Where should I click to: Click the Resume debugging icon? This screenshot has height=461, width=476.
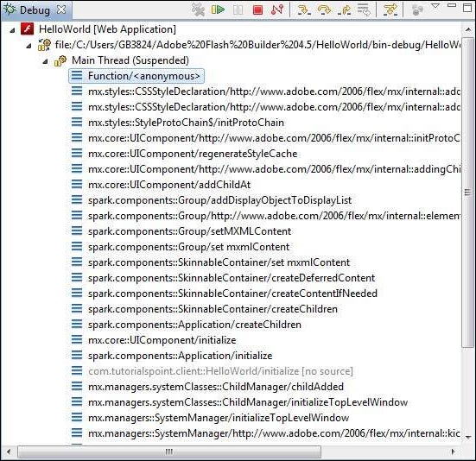(x=218, y=9)
